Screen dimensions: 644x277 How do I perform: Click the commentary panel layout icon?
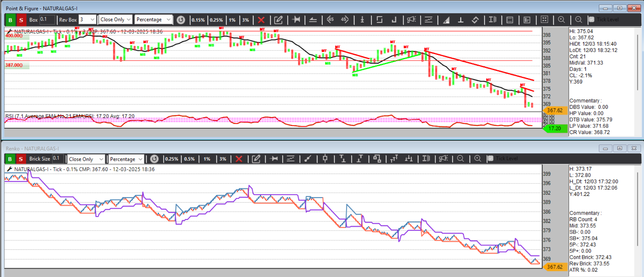click(x=527, y=20)
